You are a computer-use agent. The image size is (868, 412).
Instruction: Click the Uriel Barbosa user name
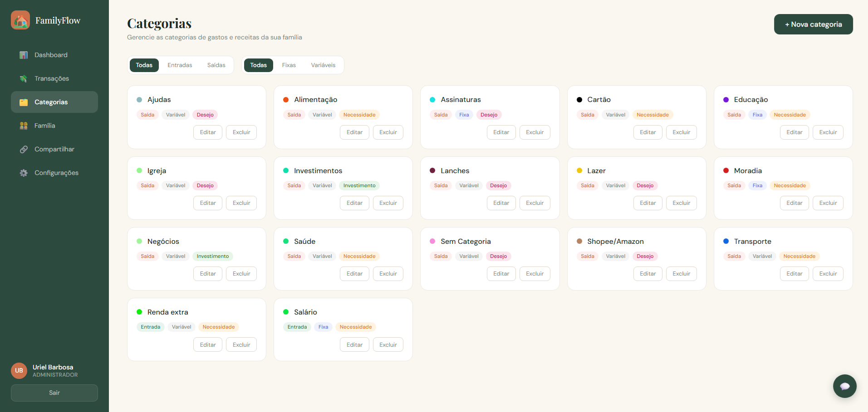pyautogui.click(x=53, y=367)
